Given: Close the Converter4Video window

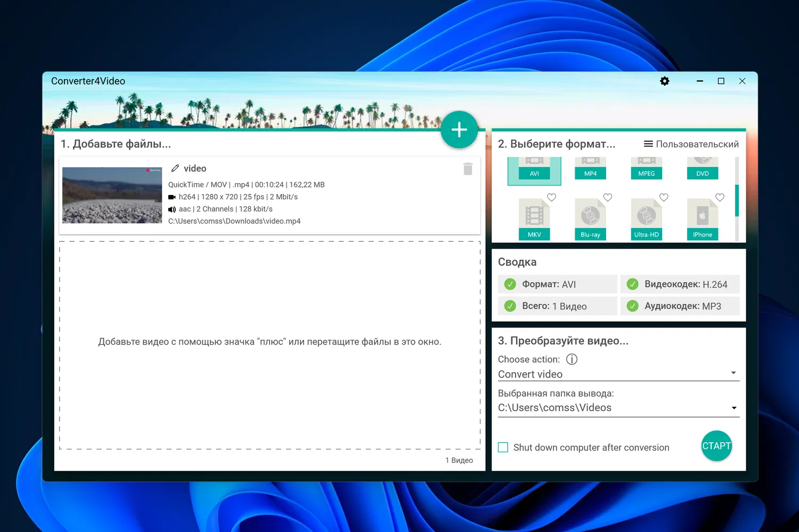Looking at the screenshot, I should [x=742, y=81].
